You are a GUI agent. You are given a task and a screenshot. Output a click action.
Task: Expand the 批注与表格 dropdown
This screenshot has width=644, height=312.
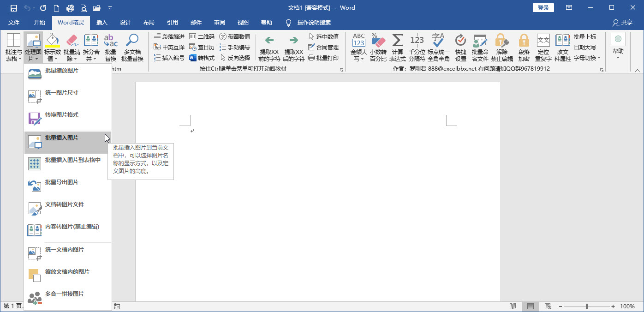[13, 48]
